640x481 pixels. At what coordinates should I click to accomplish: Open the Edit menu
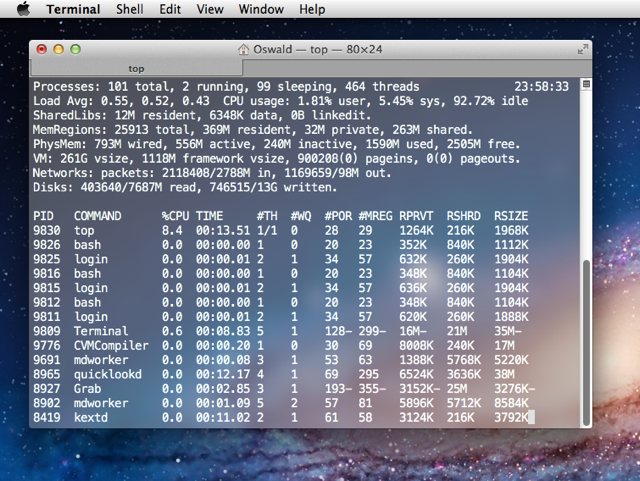[170, 9]
